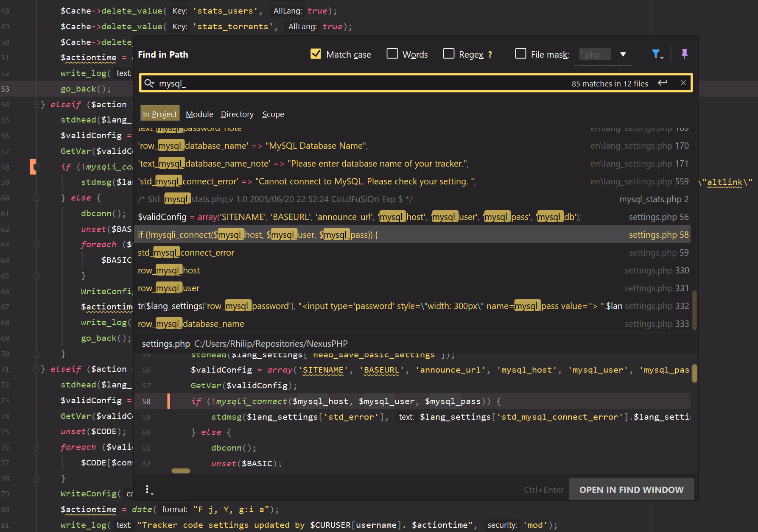Screen dimensions: 758x532
Task: Click the File mask input field
Action: tap(595, 54)
